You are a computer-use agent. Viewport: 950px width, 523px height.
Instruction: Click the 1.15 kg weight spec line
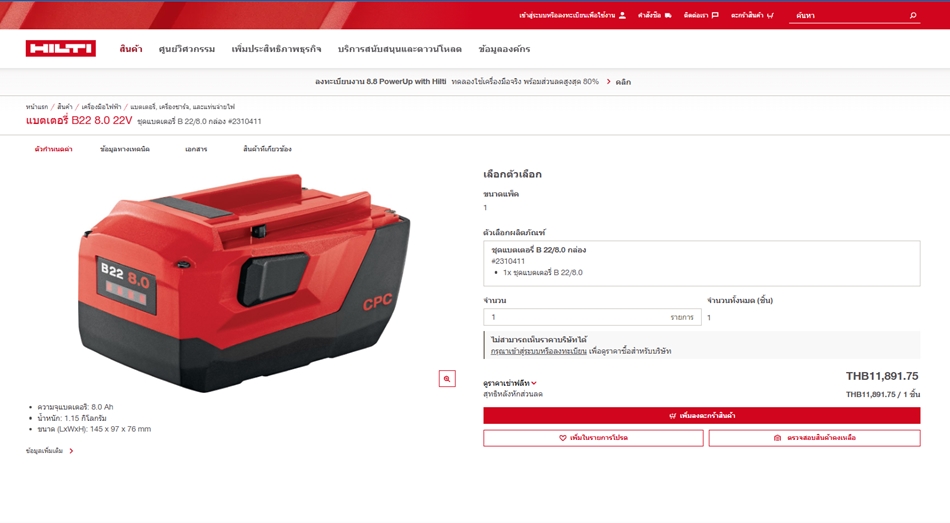coord(71,418)
